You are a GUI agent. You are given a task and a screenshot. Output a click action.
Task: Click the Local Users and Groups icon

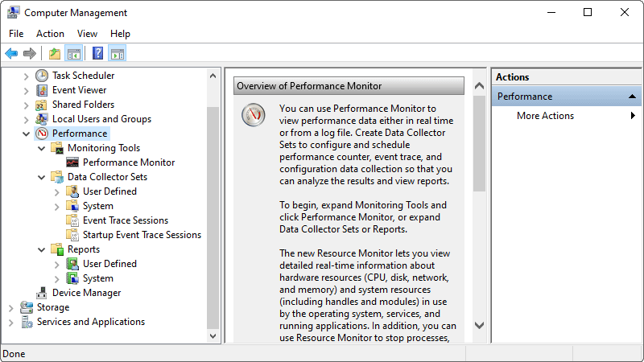pyautogui.click(x=42, y=119)
